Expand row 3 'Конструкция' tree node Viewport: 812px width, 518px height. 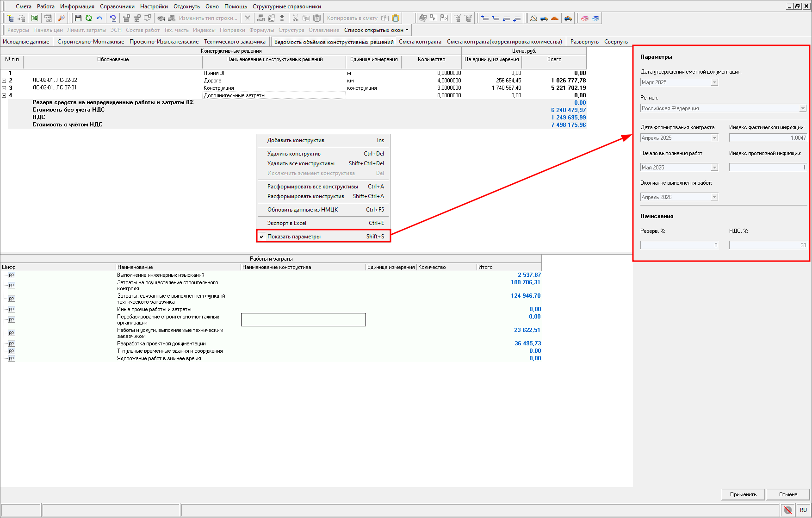pyautogui.click(x=4, y=88)
